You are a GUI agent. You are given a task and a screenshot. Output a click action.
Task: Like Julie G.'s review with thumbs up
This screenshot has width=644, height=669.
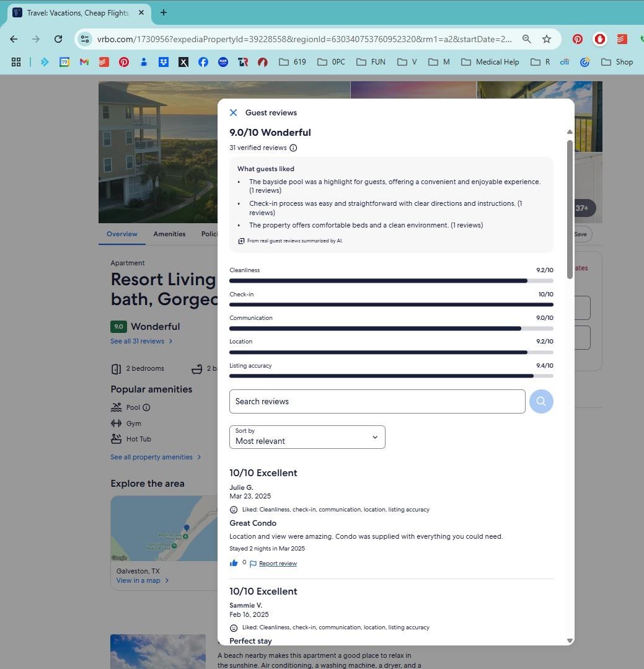(x=234, y=563)
